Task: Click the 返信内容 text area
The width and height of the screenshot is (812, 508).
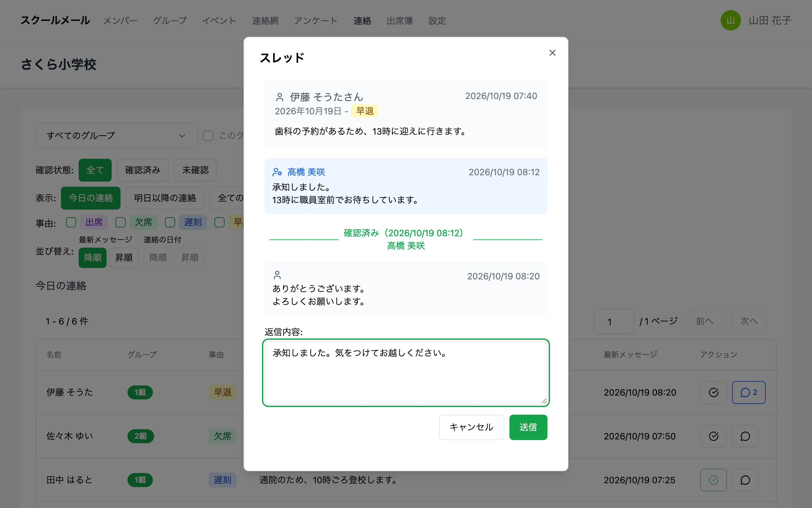Action: coord(406,373)
